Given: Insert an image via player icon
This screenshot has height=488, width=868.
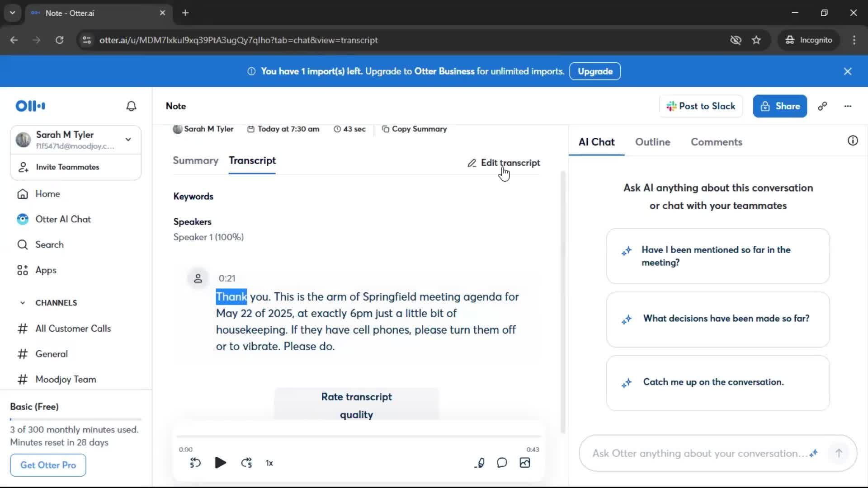Looking at the screenshot, I should (525, 463).
